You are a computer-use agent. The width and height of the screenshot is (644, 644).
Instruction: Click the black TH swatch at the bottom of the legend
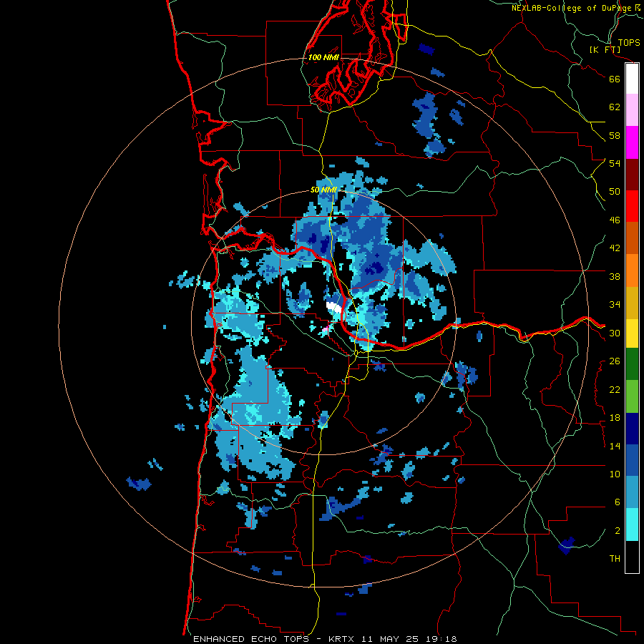pyautogui.click(x=632, y=557)
